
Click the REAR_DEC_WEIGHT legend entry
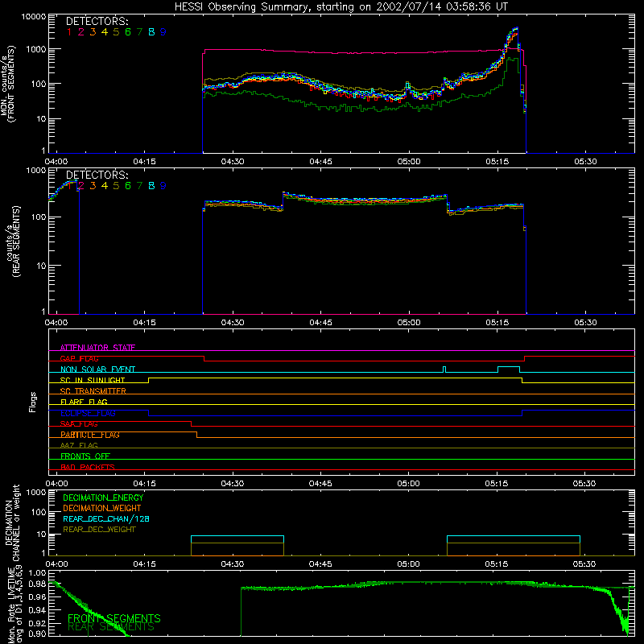pyautogui.click(x=99, y=530)
